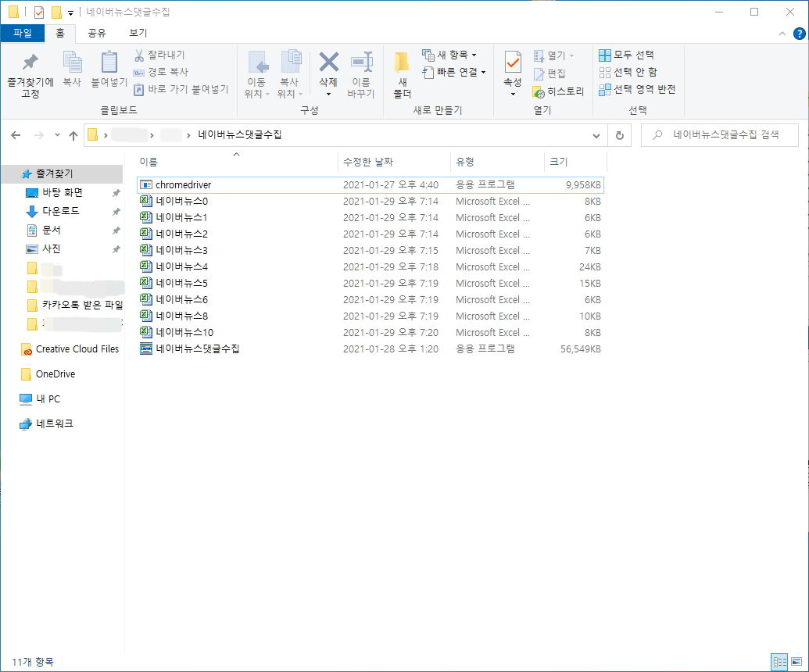Click Rename (이름 바꾸기) icon
Viewport: 809px width, 672px height.
pos(361,63)
